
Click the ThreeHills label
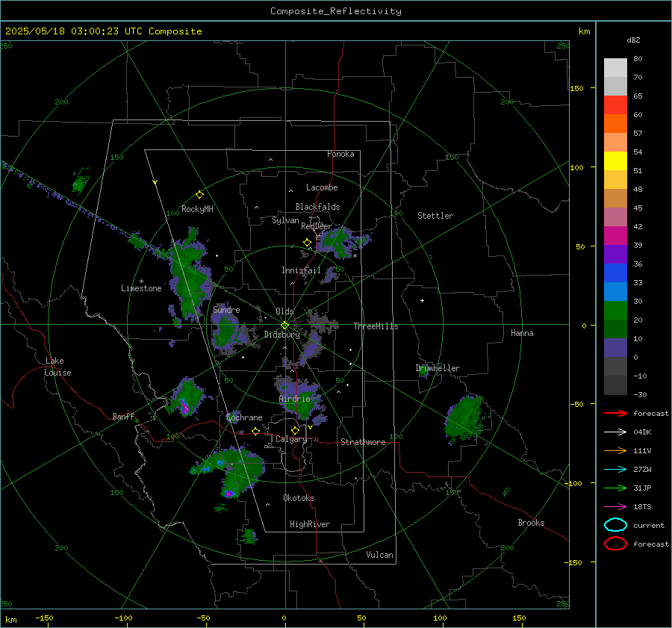[376, 326]
